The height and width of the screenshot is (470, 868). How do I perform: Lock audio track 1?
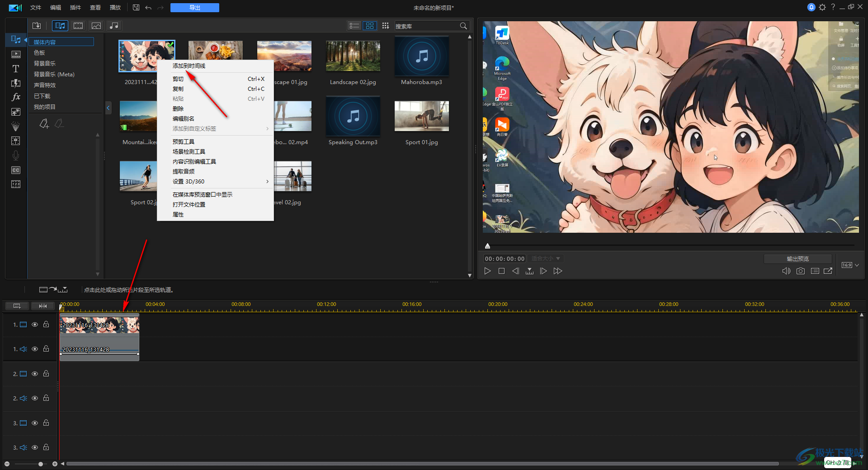(46, 348)
